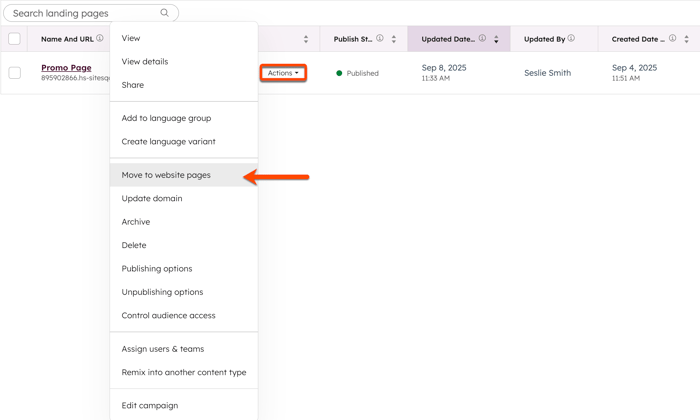The height and width of the screenshot is (420, 700).
Task: Select Move to website pages
Action: (x=166, y=175)
